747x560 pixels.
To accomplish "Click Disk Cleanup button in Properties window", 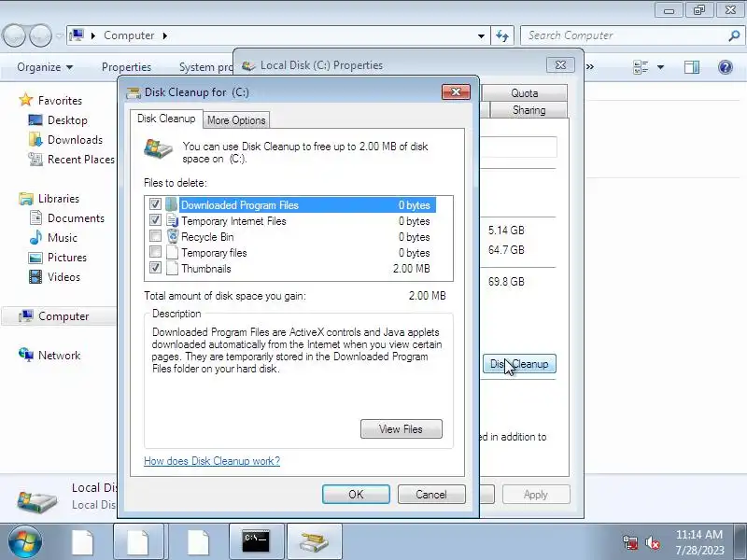I will 519,364.
